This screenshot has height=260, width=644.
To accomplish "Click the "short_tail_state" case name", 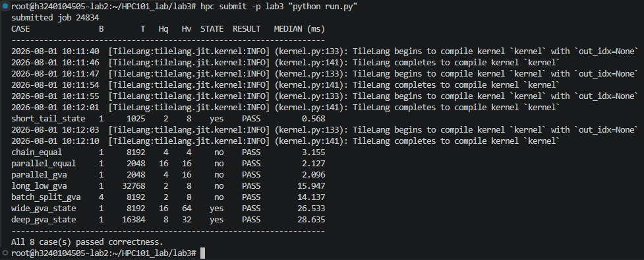I will tap(49, 119).
